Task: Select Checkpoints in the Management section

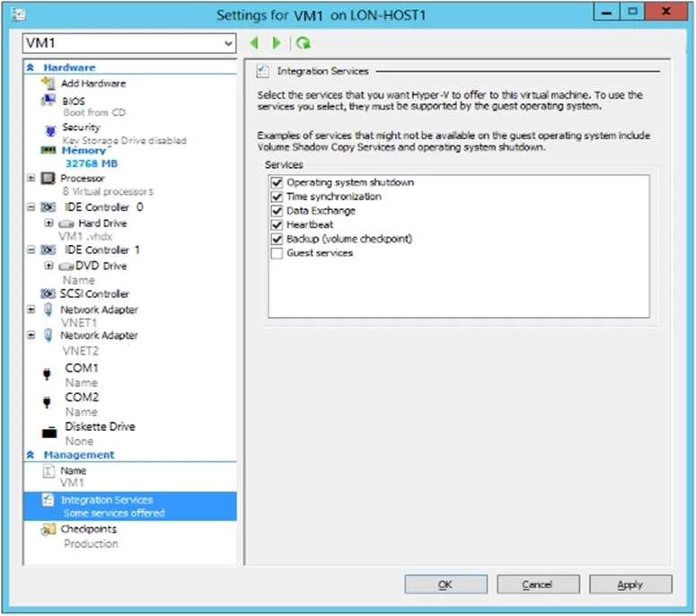Action: click(88, 529)
